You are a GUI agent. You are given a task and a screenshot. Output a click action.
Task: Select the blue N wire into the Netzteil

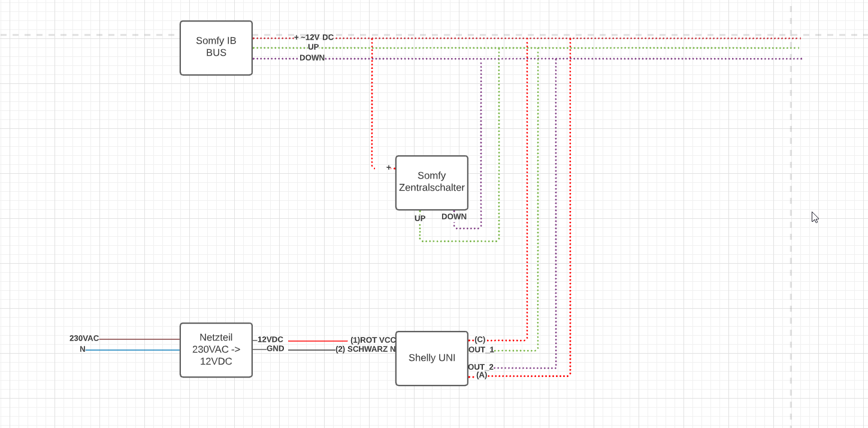132,350
